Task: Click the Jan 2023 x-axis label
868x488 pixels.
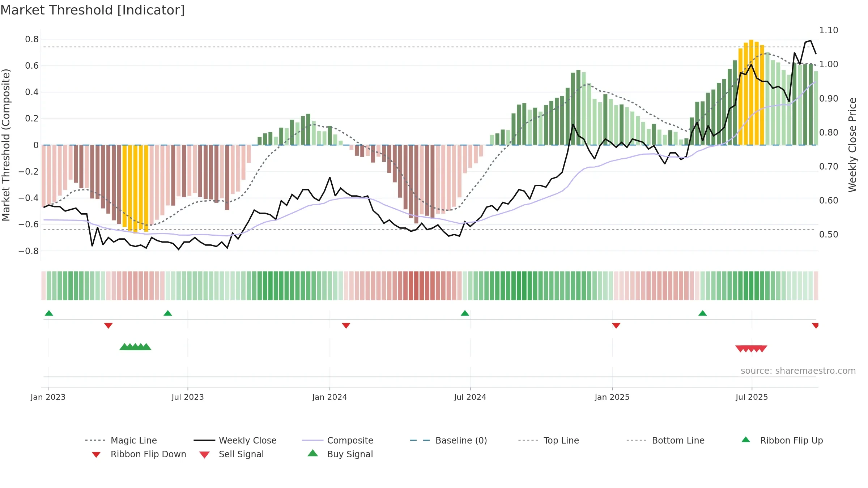Action: click(48, 397)
